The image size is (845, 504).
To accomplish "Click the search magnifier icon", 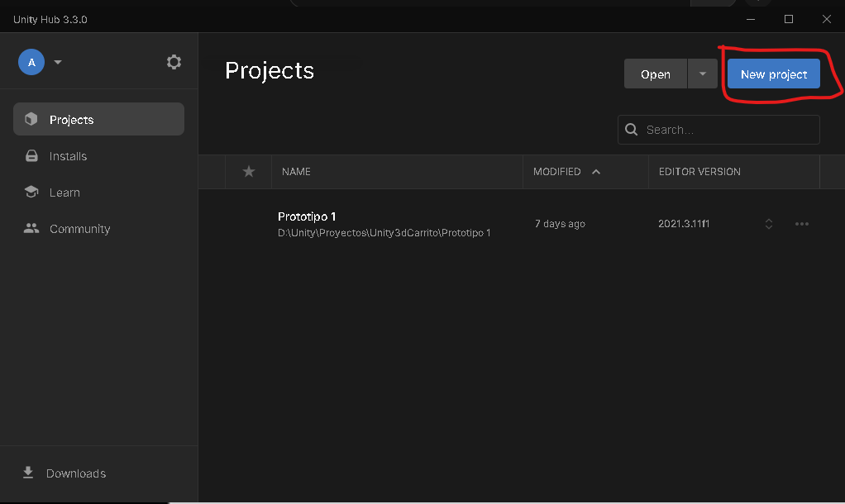I will pyautogui.click(x=632, y=130).
